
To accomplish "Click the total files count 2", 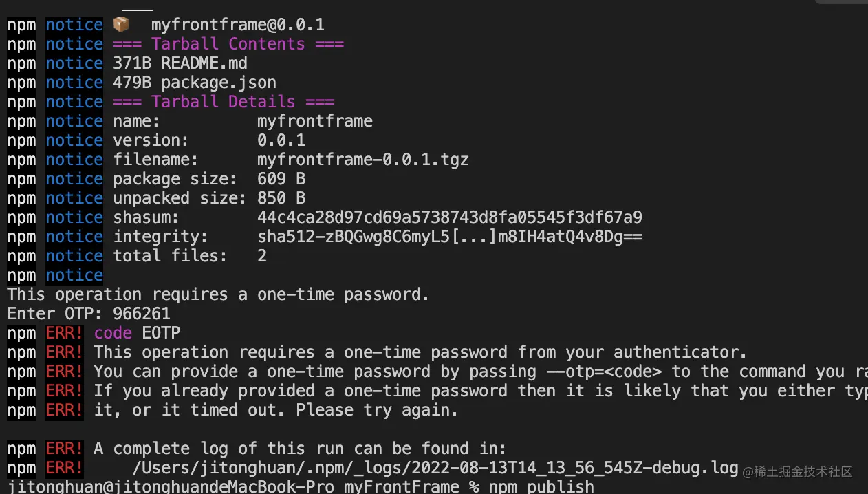I will 262,256.
